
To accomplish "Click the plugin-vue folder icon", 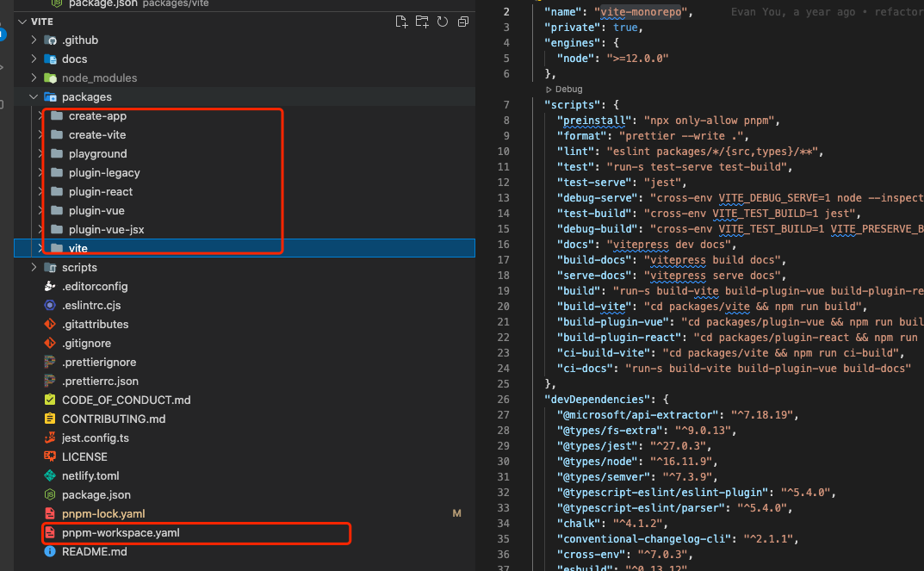I will point(57,210).
